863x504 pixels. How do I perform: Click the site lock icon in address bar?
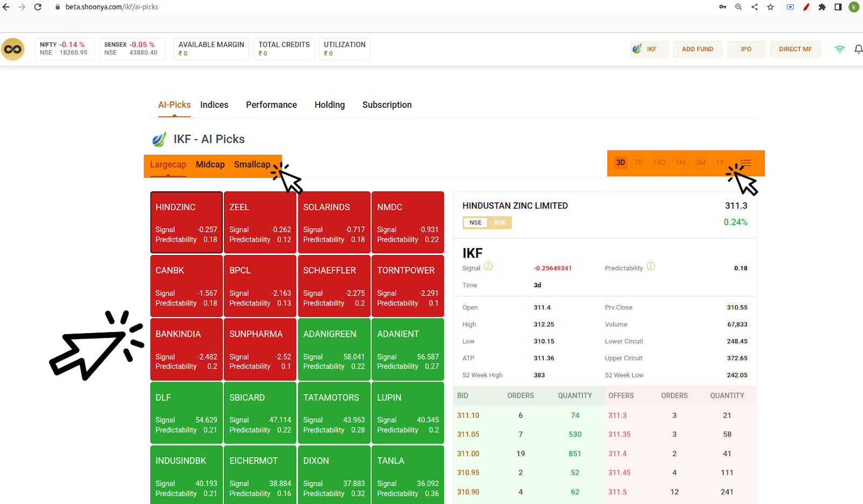point(58,7)
